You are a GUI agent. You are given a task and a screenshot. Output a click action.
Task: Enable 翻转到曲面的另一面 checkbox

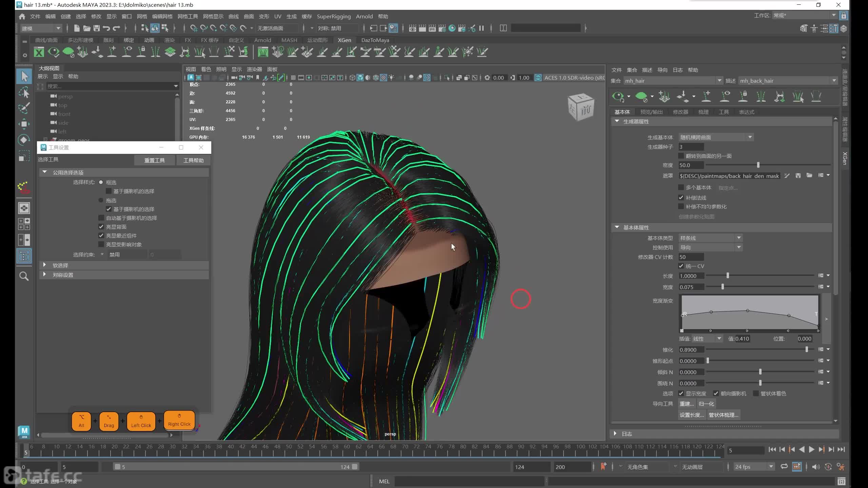click(681, 156)
